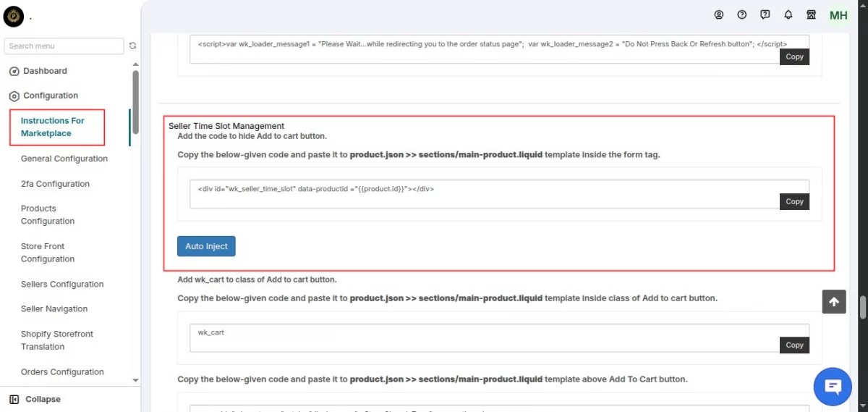Image resolution: width=868 pixels, height=412 pixels.
Task: Open Orders Configuration in sidebar
Action: [62, 371]
